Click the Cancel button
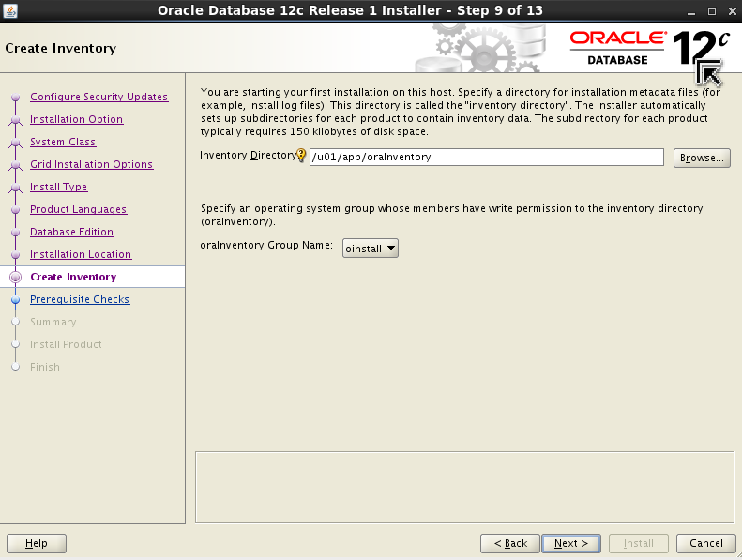The height and width of the screenshot is (560, 742). pyautogui.click(x=706, y=543)
